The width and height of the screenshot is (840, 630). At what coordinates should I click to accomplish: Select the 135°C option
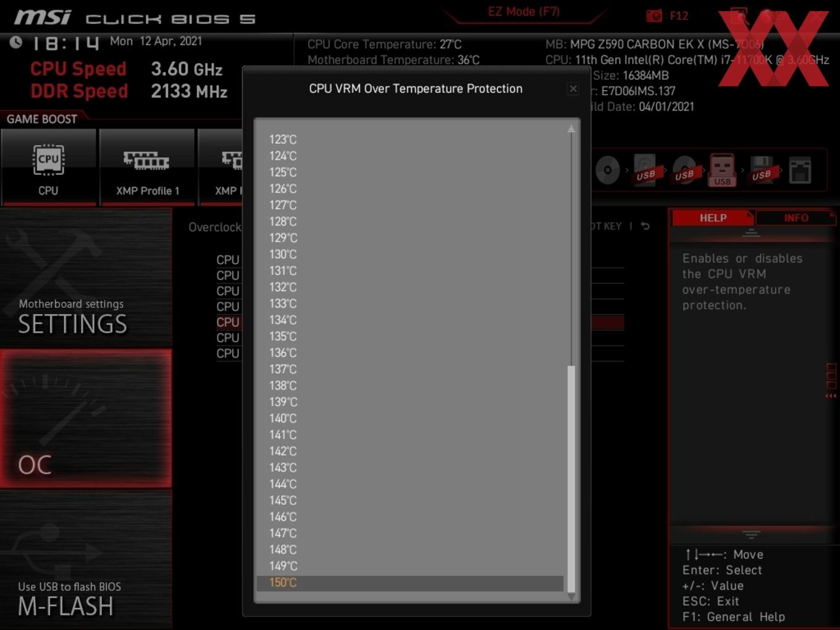pyautogui.click(x=410, y=337)
